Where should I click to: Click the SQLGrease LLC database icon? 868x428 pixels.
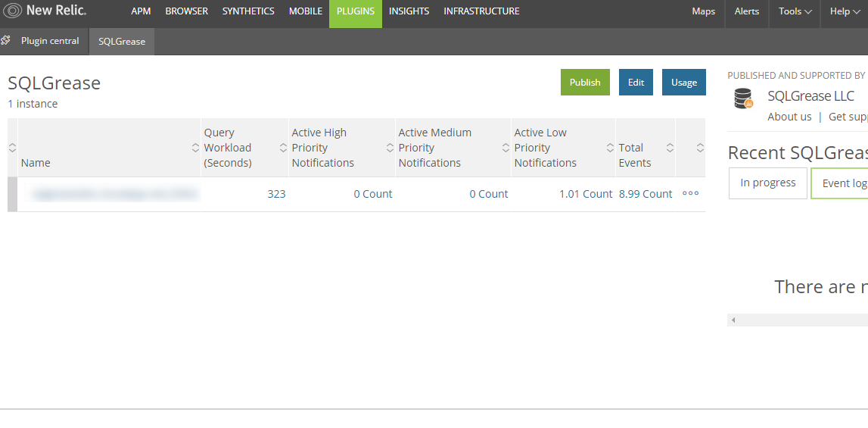(743, 98)
